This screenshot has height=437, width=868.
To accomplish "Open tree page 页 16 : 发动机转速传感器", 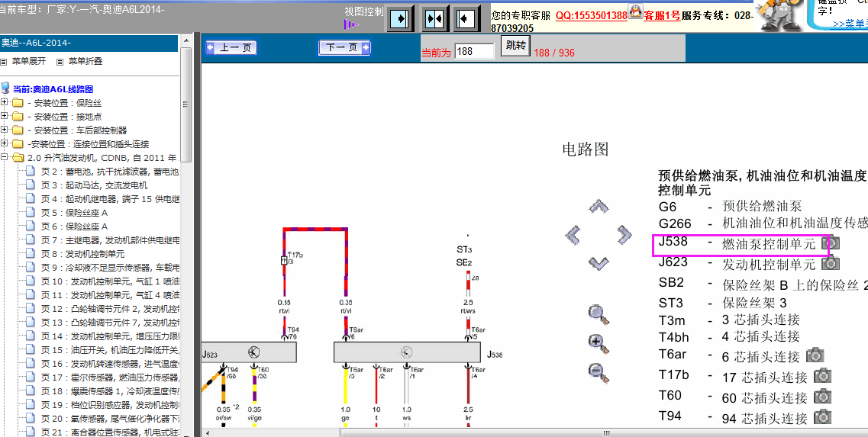I will (110, 364).
